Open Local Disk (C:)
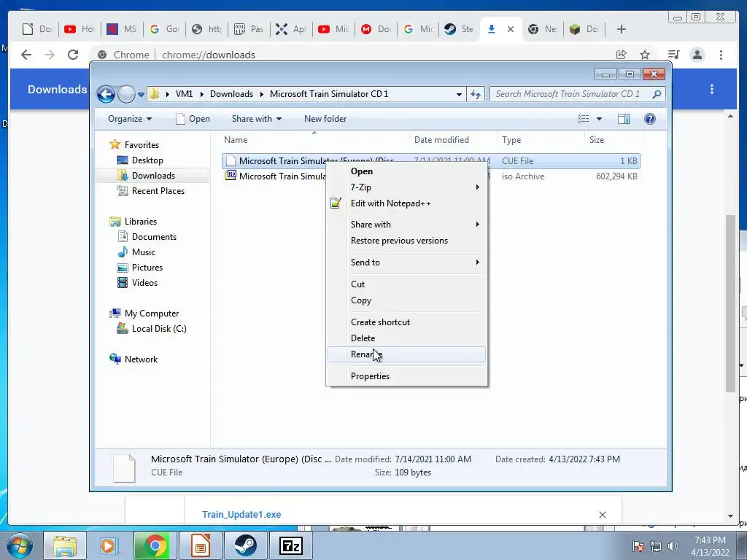 (158, 329)
